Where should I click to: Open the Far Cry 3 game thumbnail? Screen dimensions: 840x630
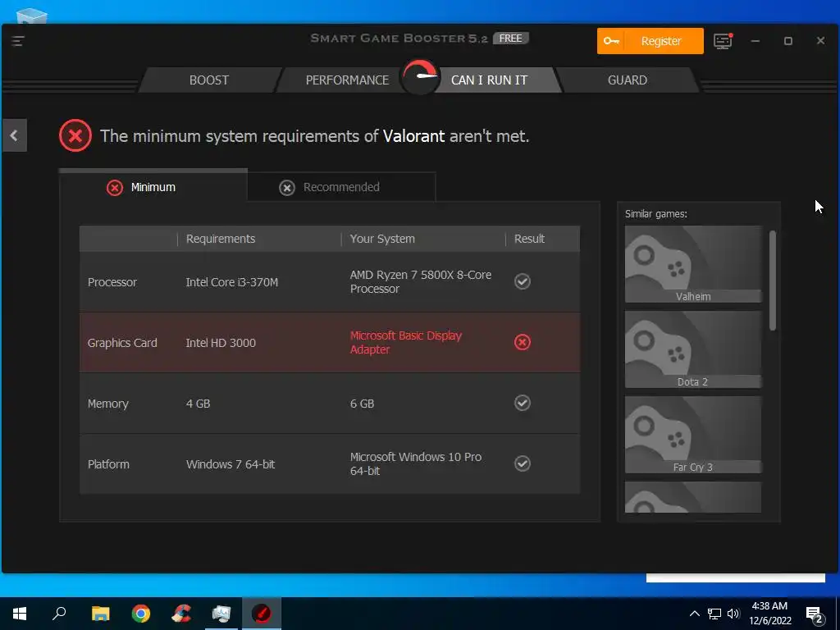click(693, 435)
